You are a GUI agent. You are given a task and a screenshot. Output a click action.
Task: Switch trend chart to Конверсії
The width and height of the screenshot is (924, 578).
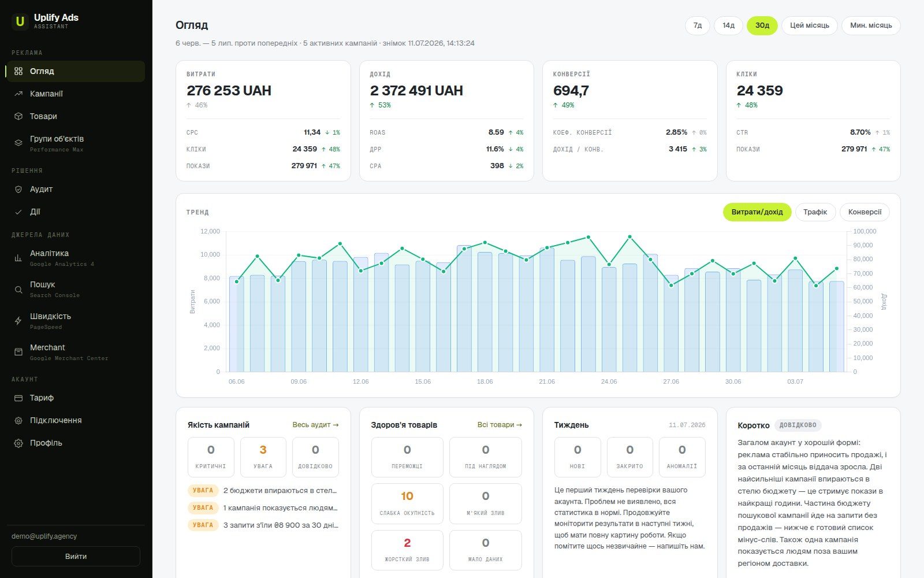865,212
